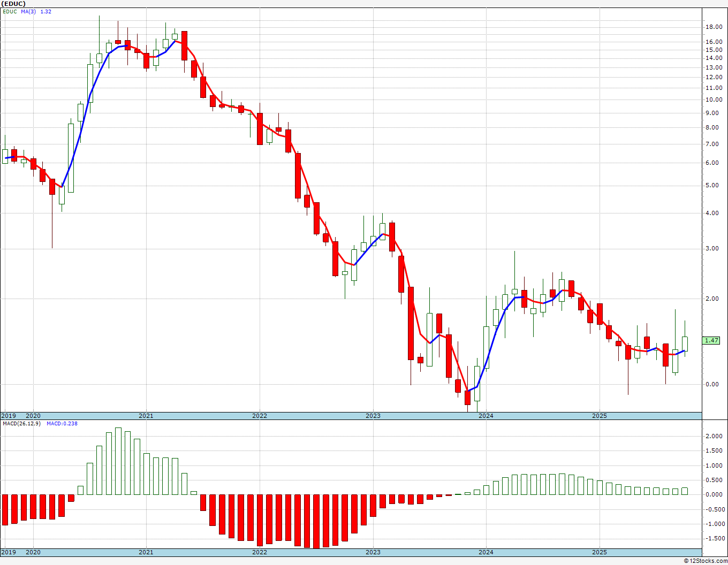
Task: Click the 2023 label on price time axis
Action: pyautogui.click(x=373, y=416)
